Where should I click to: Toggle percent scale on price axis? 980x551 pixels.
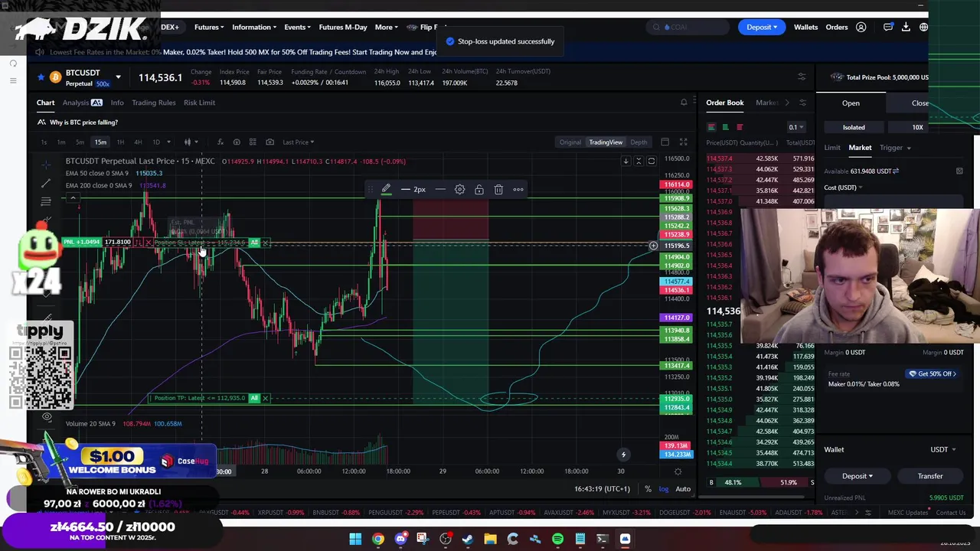[648, 489]
